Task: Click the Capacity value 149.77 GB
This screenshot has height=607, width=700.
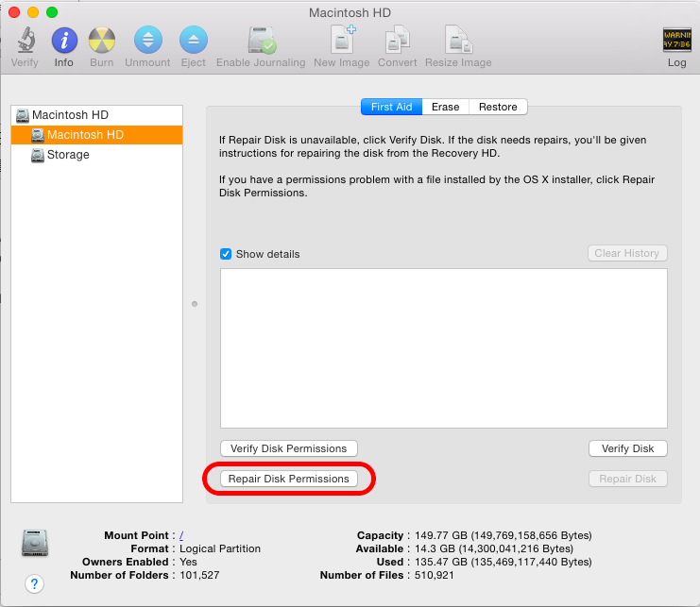Action: coord(504,535)
